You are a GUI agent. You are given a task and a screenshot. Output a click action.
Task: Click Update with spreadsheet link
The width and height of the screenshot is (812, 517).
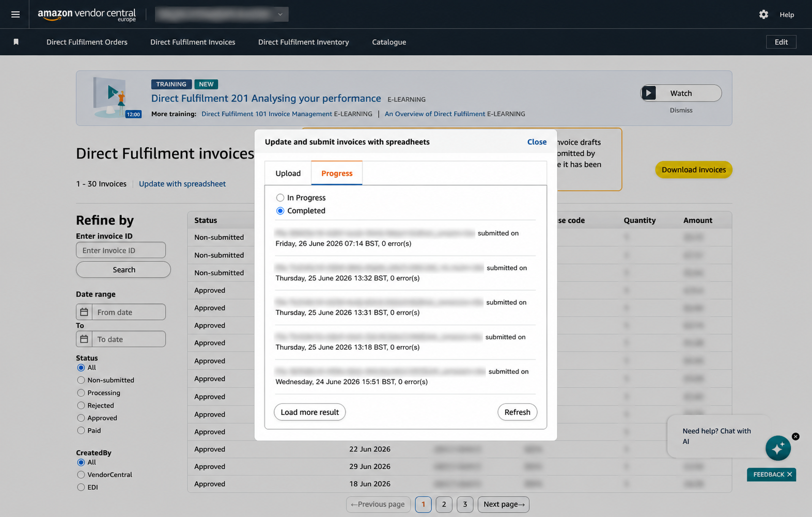point(182,184)
